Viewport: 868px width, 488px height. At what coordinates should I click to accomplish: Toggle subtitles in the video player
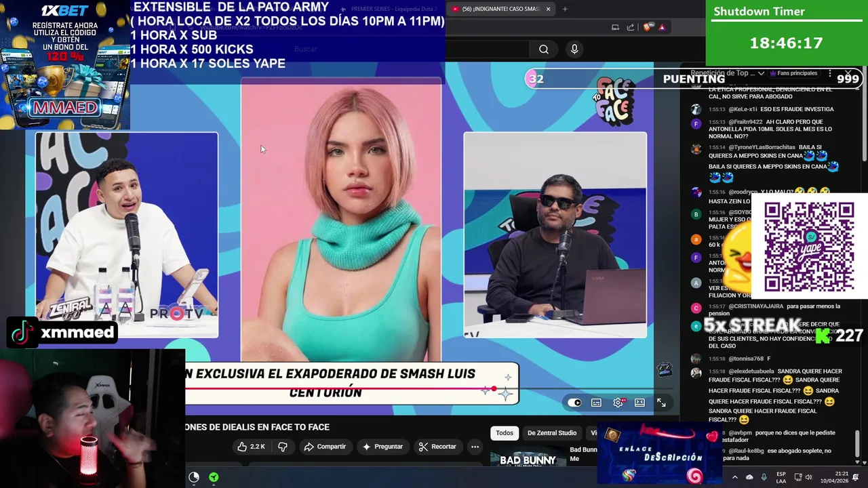tap(596, 403)
